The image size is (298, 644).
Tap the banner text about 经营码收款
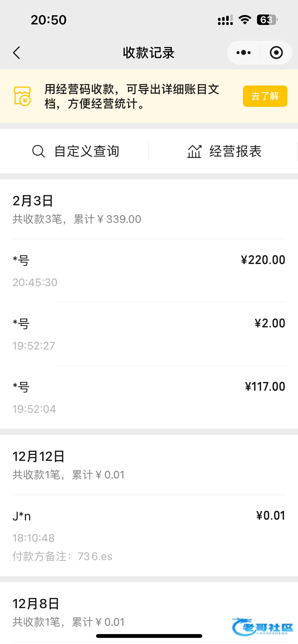pyautogui.click(x=132, y=96)
